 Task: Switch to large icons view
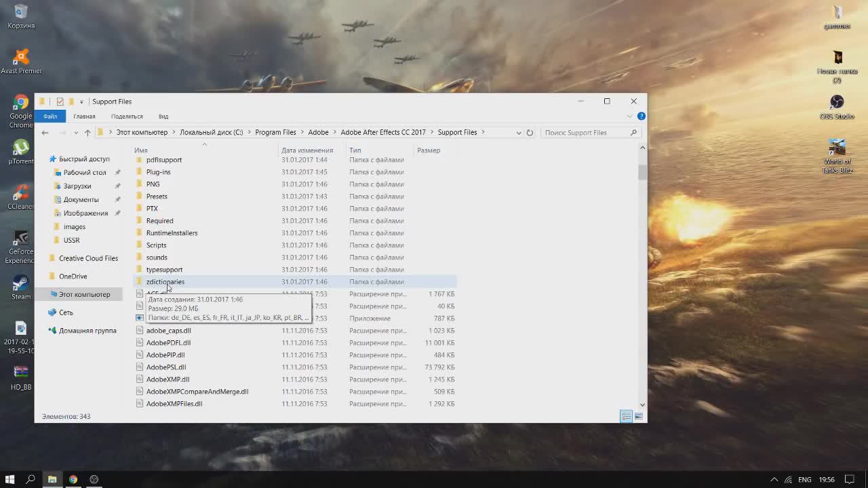point(638,416)
